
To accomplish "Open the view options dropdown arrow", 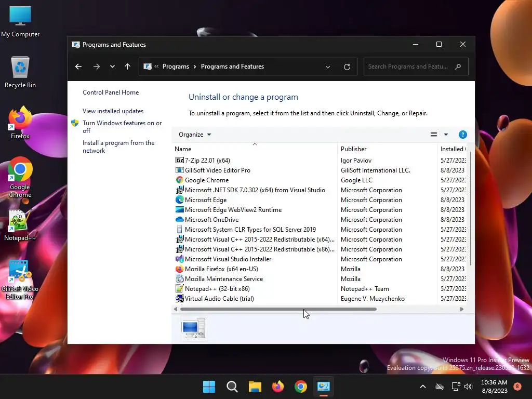I will 446,135.
